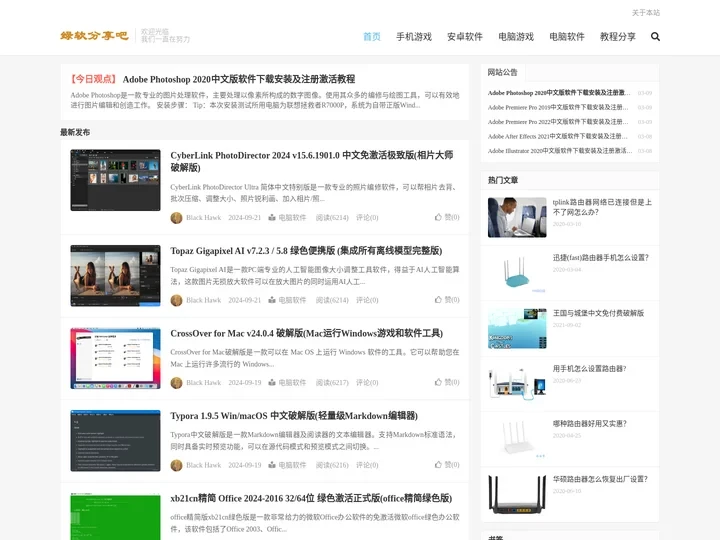The width and height of the screenshot is (720, 540).
Task: Click green xb21cn Office post thumbnail
Action: 115,517
